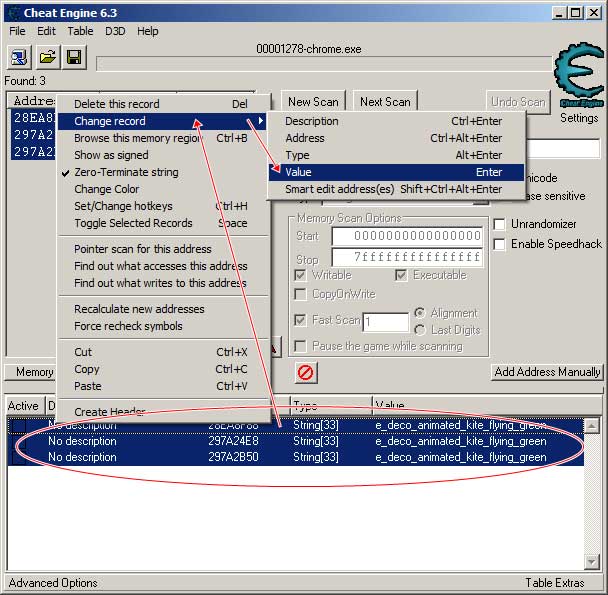608x595 pixels.
Task: Open the process list computer icon
Action: coord(19,57)
